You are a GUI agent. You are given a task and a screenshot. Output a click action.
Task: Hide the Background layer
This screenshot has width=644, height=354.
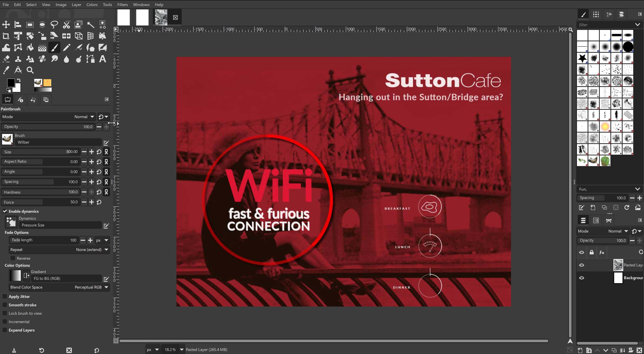(582, 278)
